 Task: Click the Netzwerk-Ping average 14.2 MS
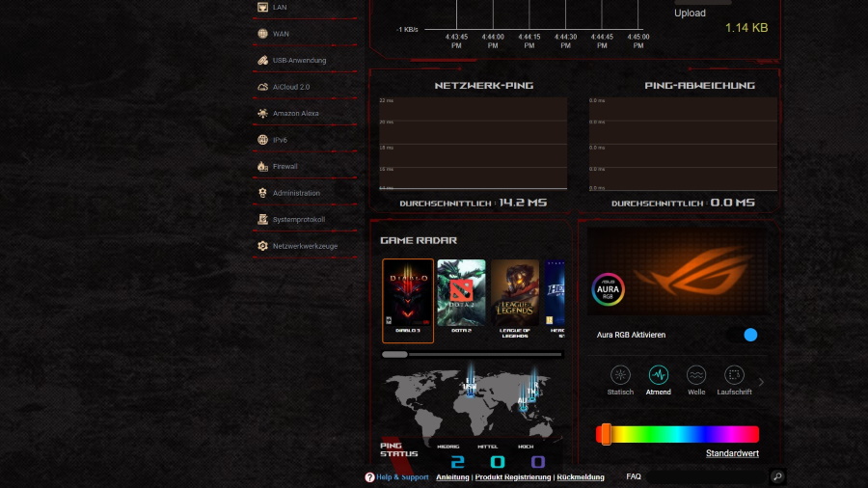point(523,203)
